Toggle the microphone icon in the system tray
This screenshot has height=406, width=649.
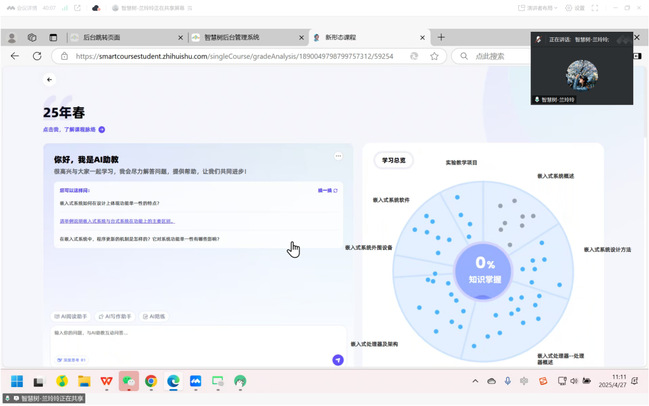508,381
